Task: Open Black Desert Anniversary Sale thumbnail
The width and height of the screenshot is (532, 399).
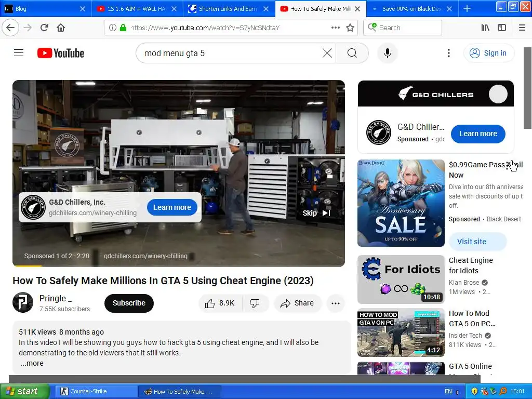Action: point(401,203)
